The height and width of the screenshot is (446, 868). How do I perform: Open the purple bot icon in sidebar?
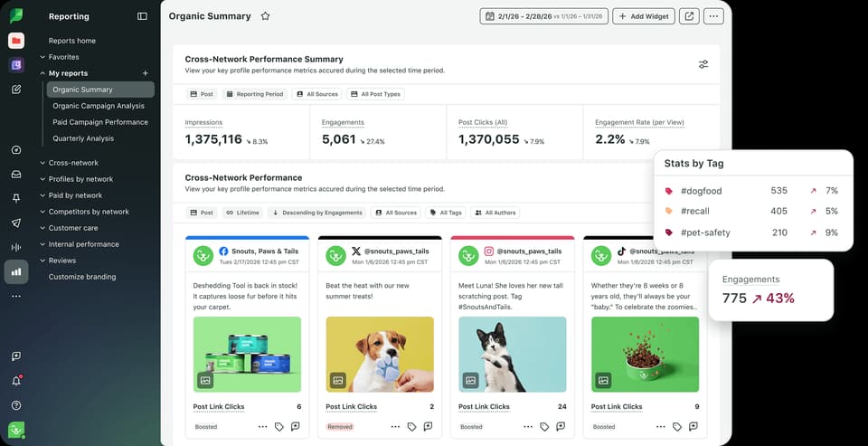click(16, 65)
